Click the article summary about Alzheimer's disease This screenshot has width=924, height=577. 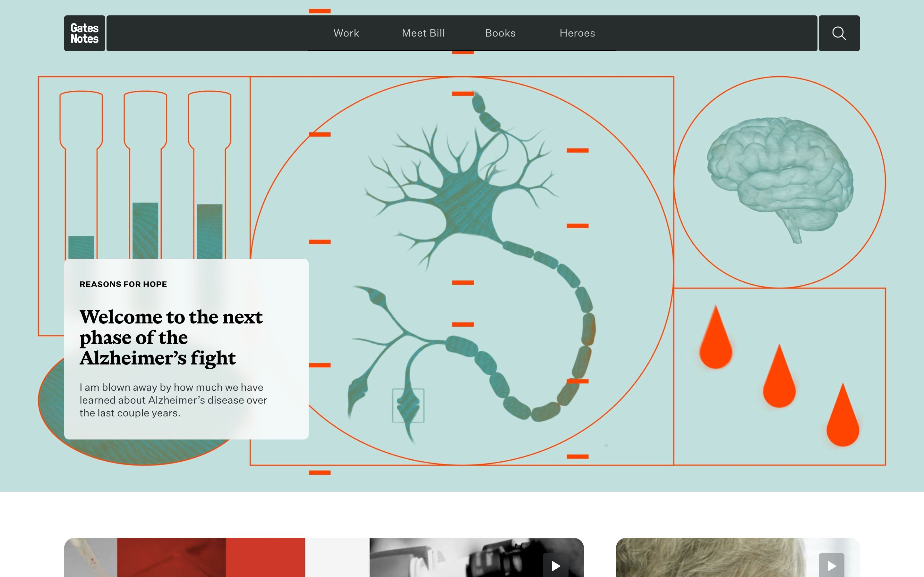tap(173, 400)
